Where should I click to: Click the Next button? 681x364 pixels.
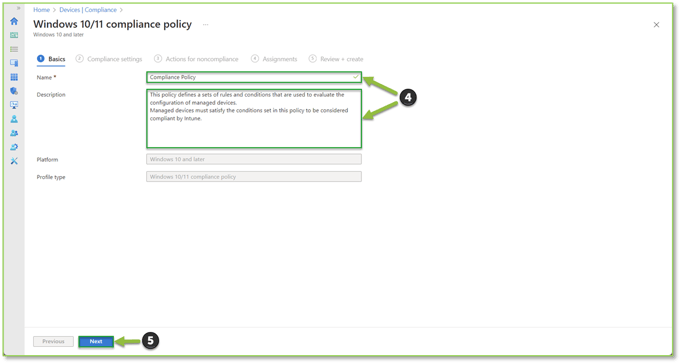(96, 341)
